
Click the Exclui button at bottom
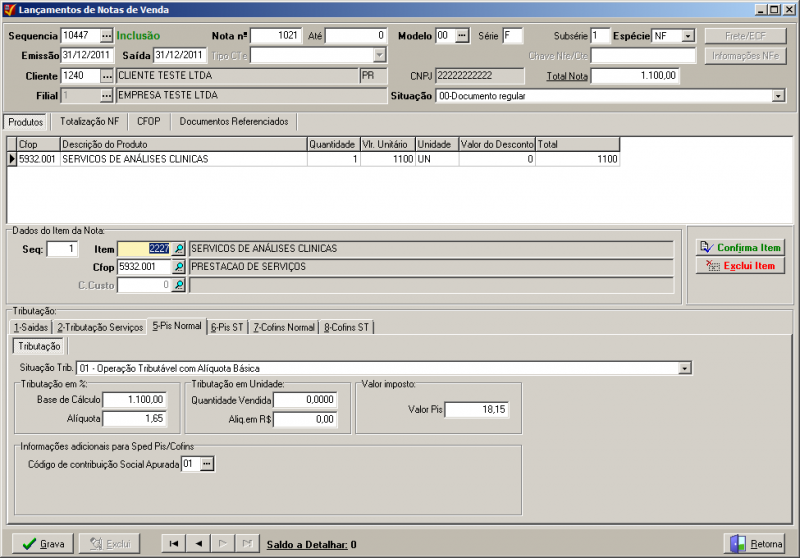pos(110,544)
